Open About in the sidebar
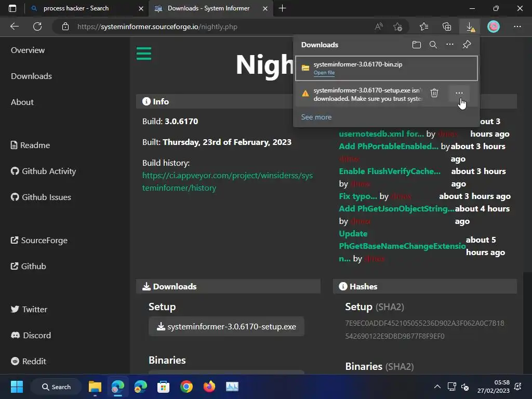This screenshot has height=399, width=532. (x=22, y=102)
